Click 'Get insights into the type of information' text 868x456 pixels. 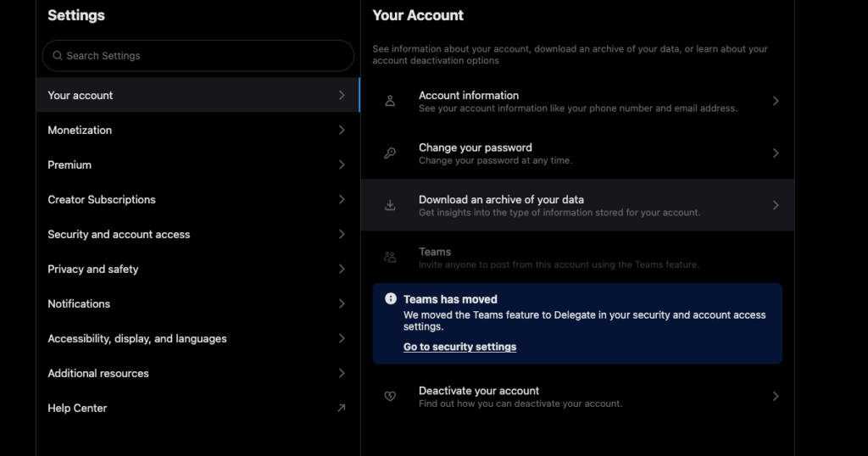coord(559,213)
